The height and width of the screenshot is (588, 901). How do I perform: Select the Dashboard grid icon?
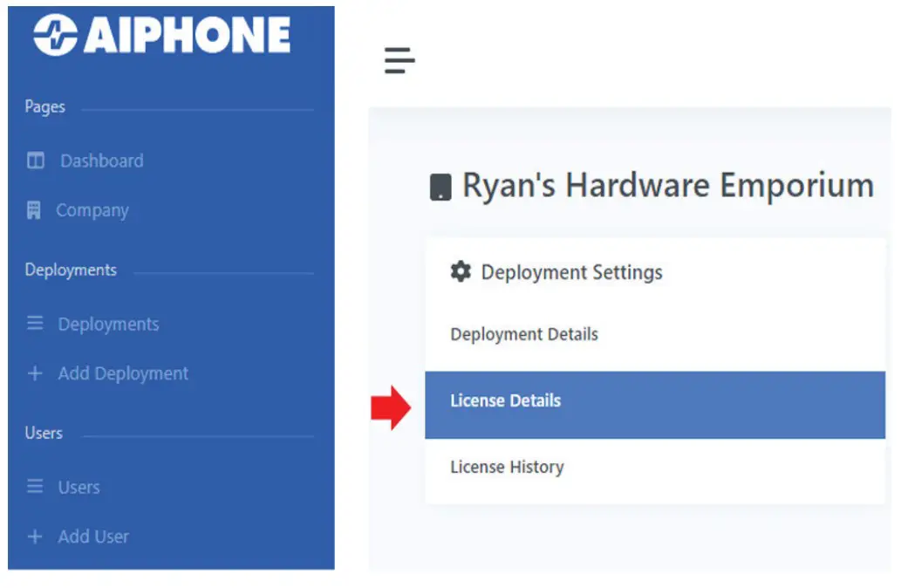34,161
